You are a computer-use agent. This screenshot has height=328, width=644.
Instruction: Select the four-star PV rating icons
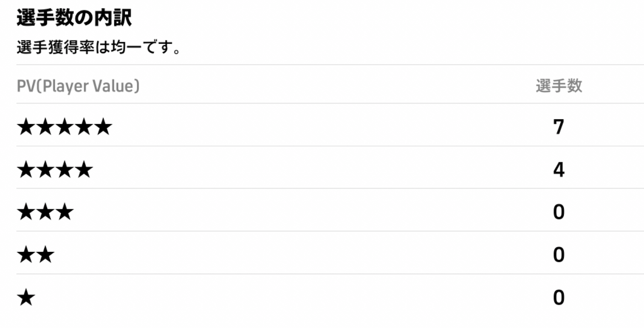[x=55, y=170]
